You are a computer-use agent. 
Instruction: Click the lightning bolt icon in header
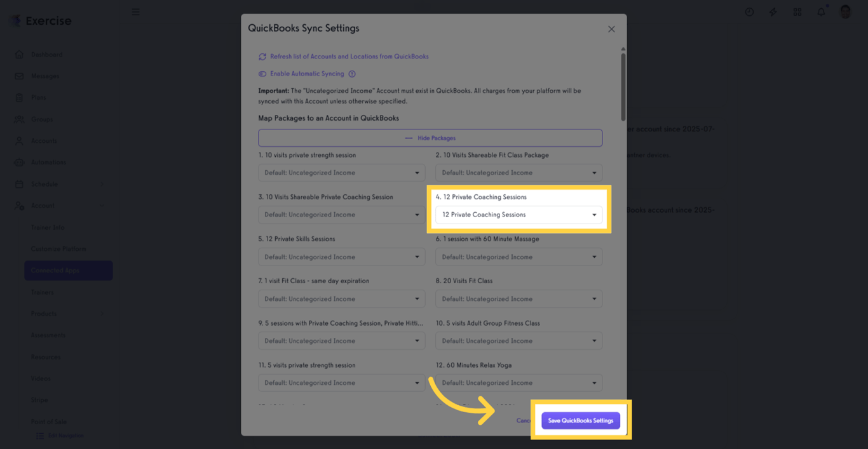(x=773, y=12)
